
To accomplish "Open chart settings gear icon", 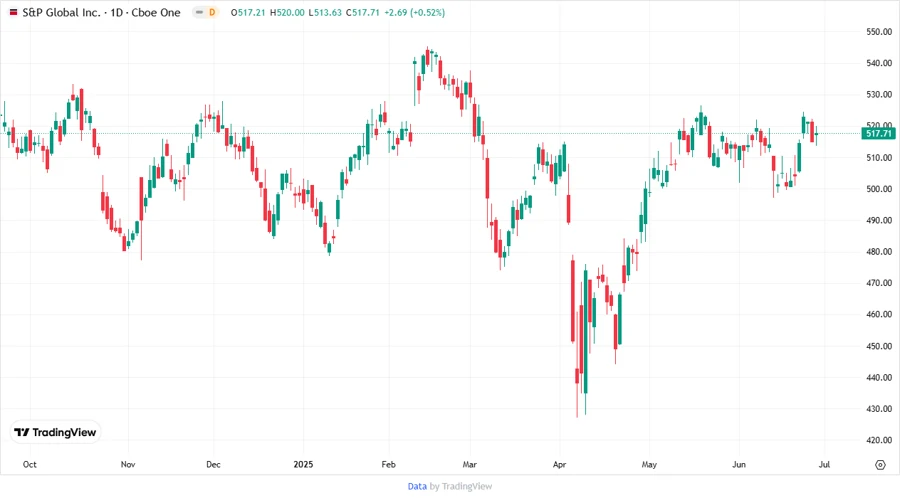I will (x=880, y=465).
